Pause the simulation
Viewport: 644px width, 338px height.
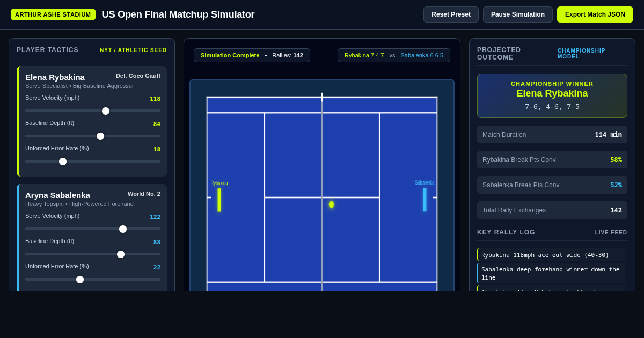pyautogui.click(x=517, y=14)
